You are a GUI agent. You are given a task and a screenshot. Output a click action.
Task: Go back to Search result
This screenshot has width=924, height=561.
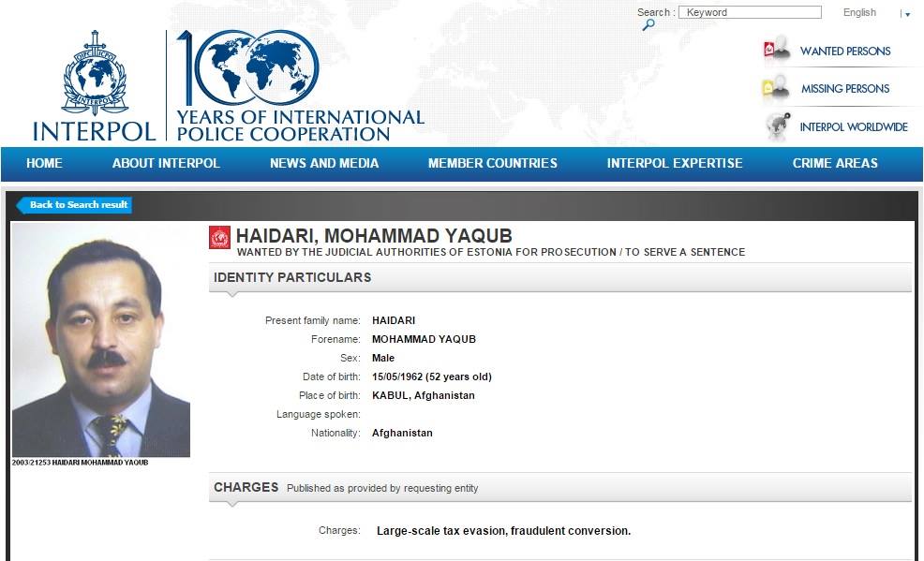74,205
